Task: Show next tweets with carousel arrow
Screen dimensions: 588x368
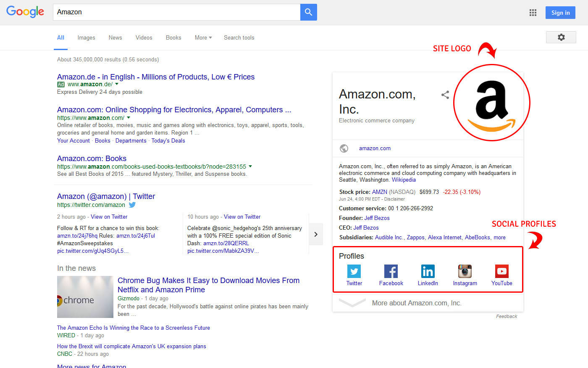Action: pyautogui.click(x=316, y=234)
